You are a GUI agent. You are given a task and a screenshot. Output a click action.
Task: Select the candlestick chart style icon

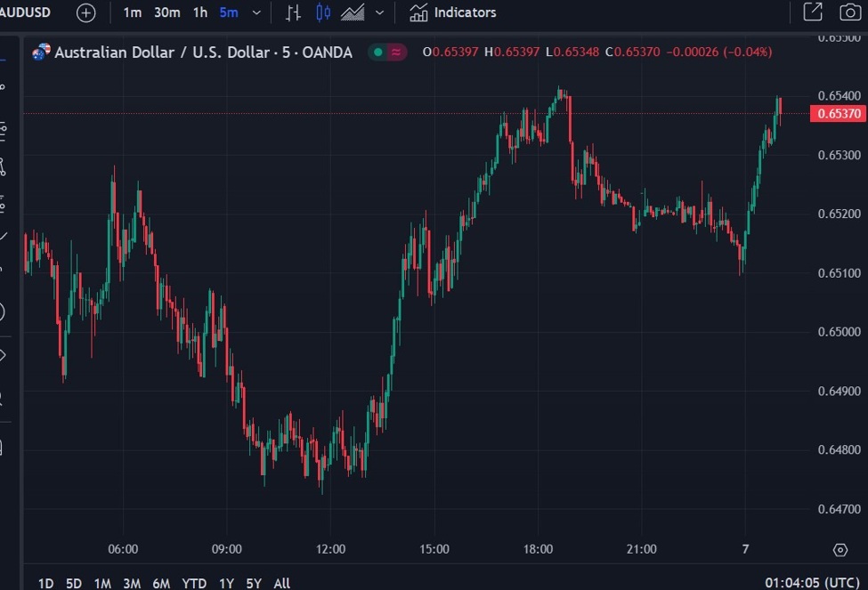322,12
